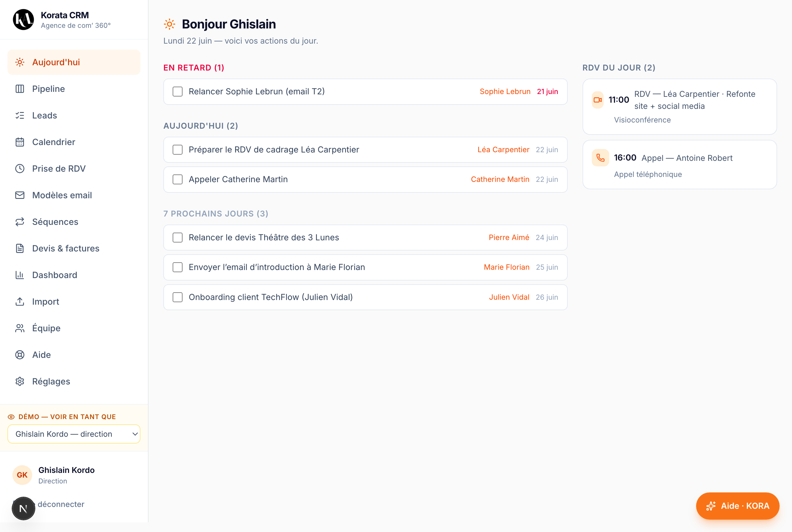Open the Pipeline columns icon
The width and height of the screenshot is (792, 532).
click(x=20, y=89)
